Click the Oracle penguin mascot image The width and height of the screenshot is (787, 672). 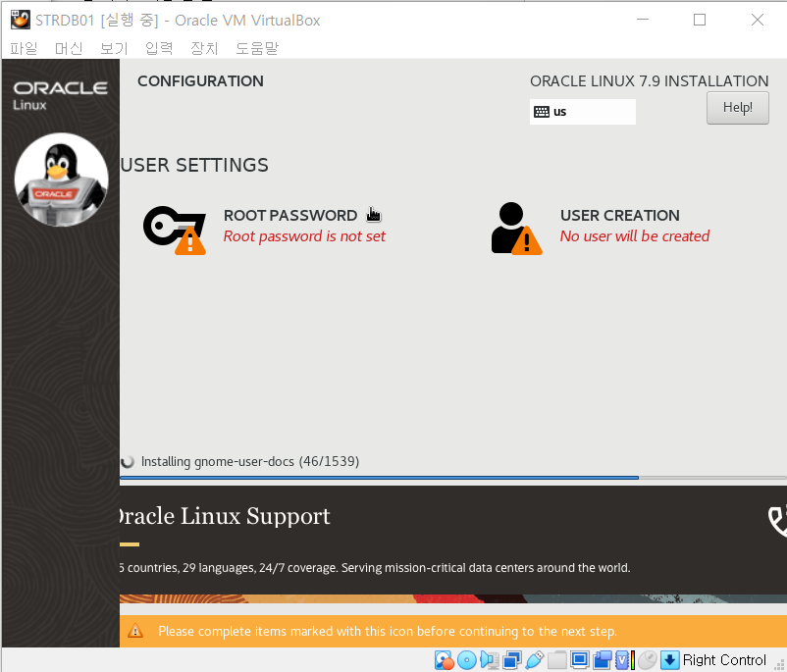[x=61, y=180]
